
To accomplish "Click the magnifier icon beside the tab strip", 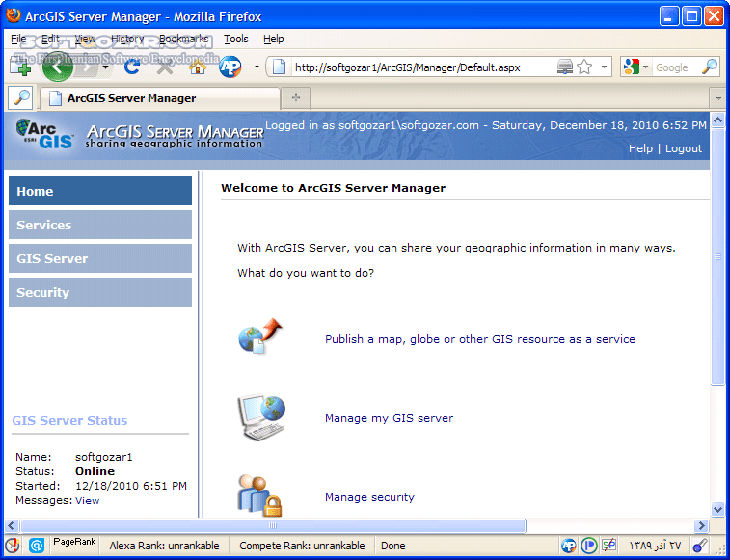I will tap(20, 97).
